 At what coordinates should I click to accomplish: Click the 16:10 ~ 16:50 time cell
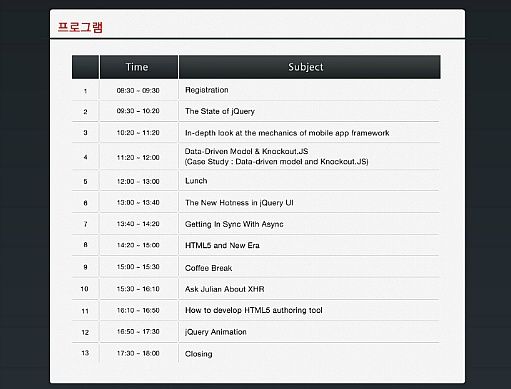(138, 310)
